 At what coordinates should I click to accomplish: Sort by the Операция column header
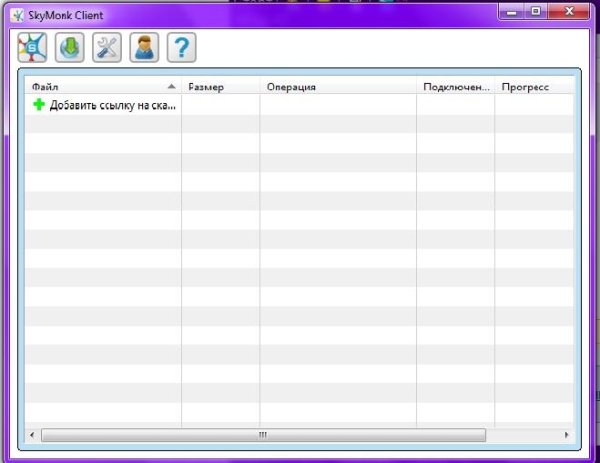point(338,87)
